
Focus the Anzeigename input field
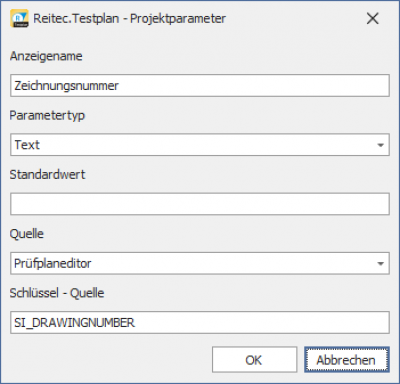(x=200, y=86)
